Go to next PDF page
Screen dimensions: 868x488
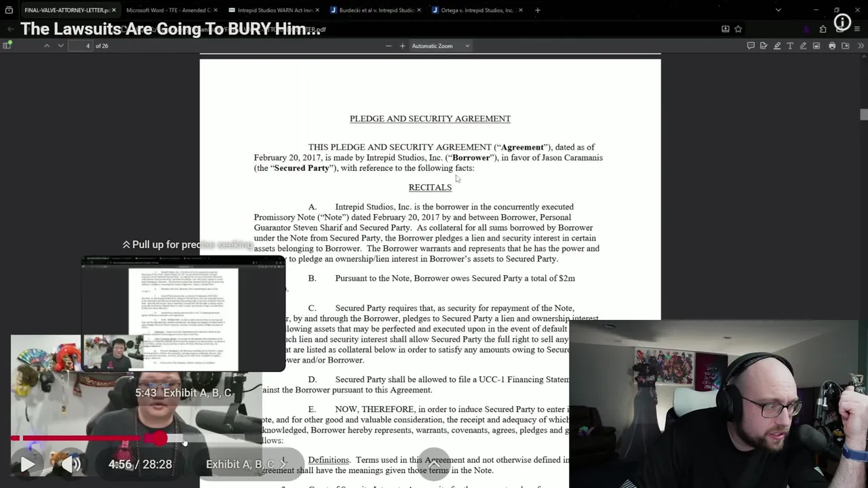click(60, 45)
